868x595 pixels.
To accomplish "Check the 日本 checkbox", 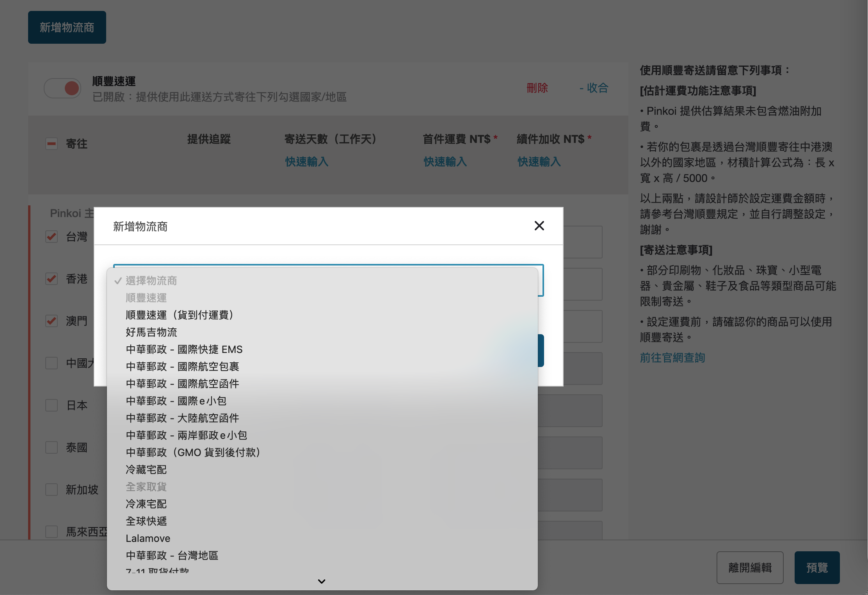I will click(x=52, y=405).
